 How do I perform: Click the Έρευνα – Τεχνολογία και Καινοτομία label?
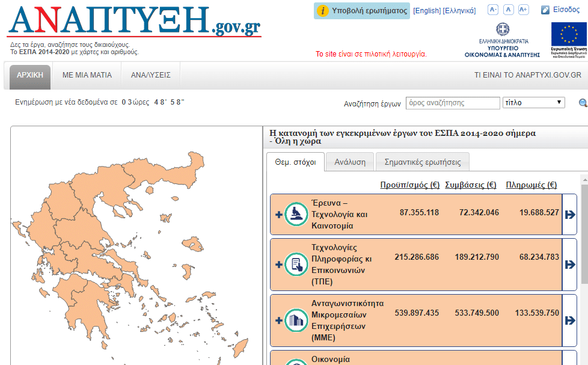point(339,215)
